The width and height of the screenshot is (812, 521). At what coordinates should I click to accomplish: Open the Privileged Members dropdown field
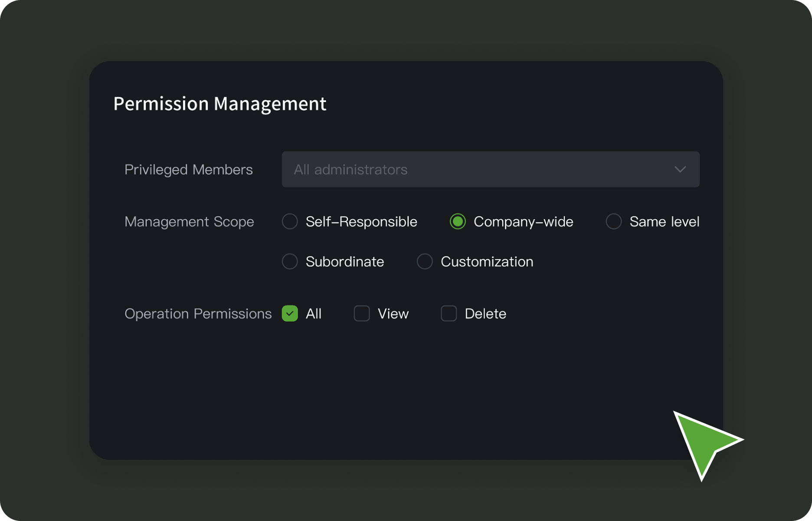(x=490, y=169)
